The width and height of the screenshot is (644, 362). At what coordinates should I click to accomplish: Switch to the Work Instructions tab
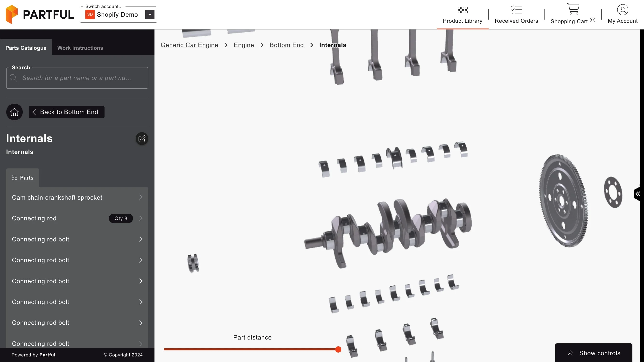pyautogui.click(x=80, y=48)
